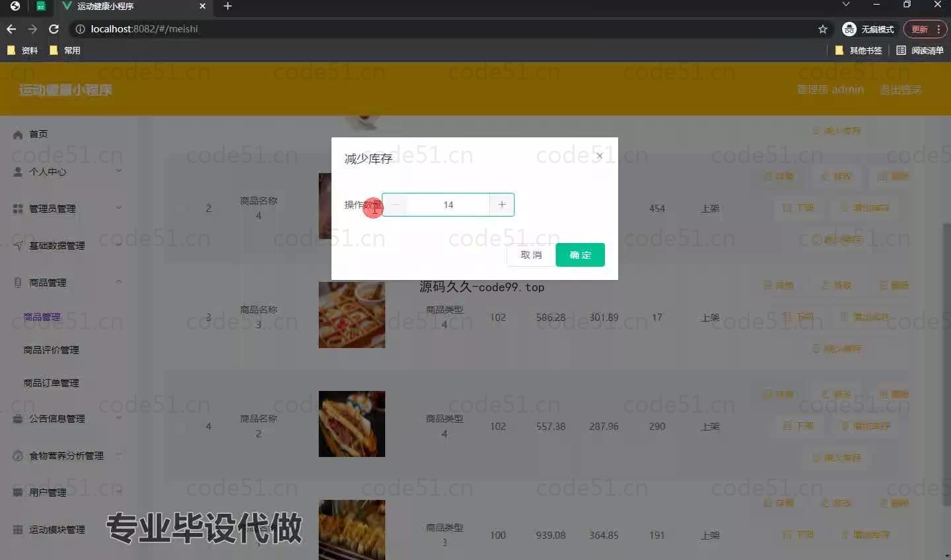951x560 pixels.
Task: Collapse the 商品管理 chevron
Action: click(x=119, y=281)
